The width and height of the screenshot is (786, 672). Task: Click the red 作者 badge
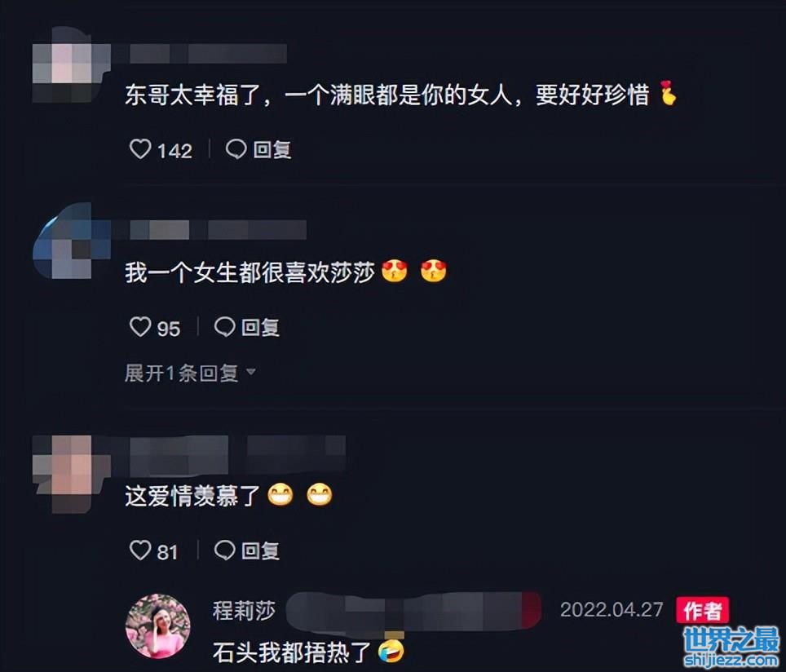[x=702, y=610]
